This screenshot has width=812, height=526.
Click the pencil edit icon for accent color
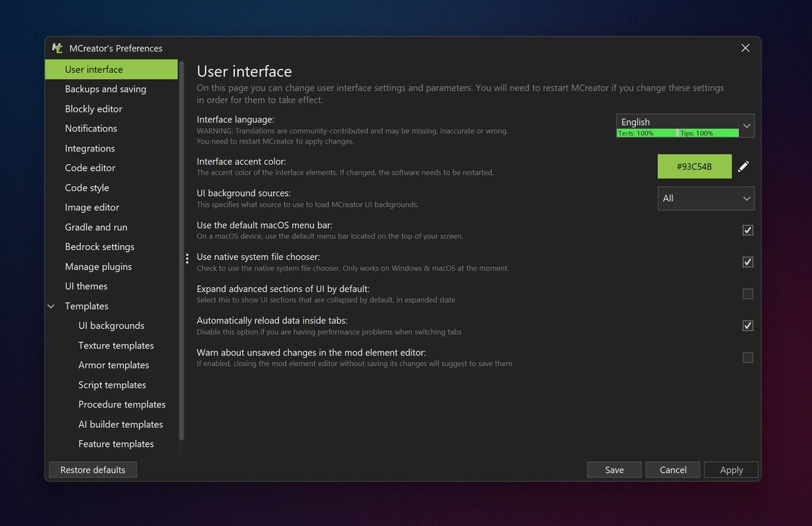743,167
